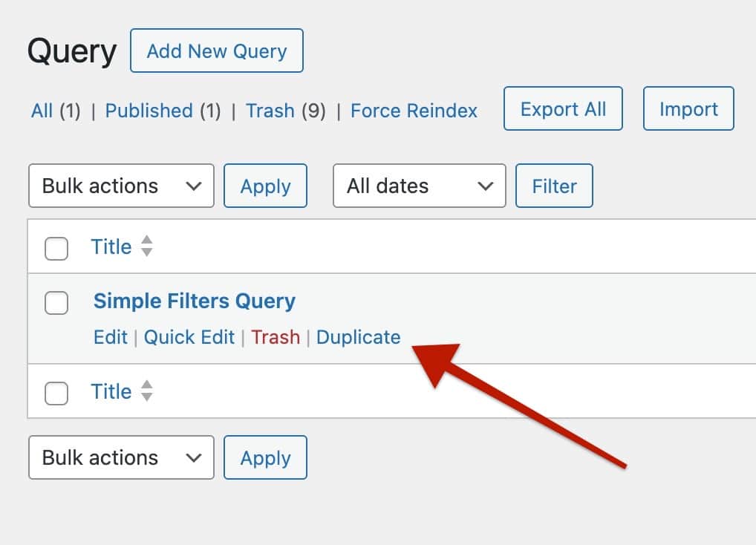Screen dimensions: 756x545
Task: Open the Simple Filters Query for editing
Action: pyautogui.click(x=194, y=301)
